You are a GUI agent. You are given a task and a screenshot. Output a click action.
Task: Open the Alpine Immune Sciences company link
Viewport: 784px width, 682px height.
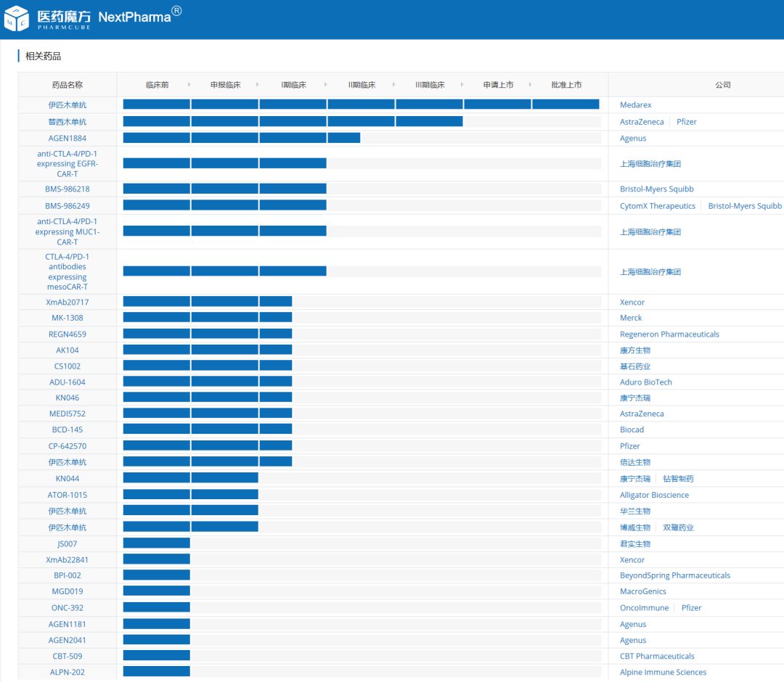click(663, 673)
